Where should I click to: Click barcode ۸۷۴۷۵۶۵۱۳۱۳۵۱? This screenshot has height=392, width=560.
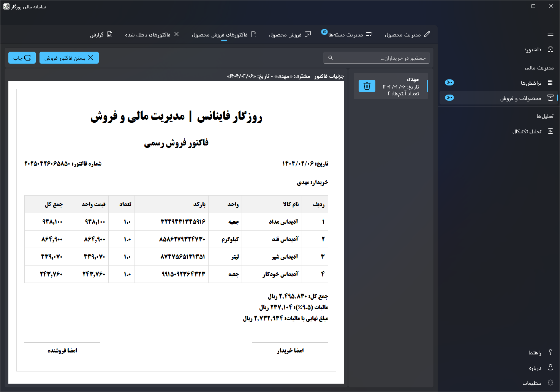(x=183, y=257)
